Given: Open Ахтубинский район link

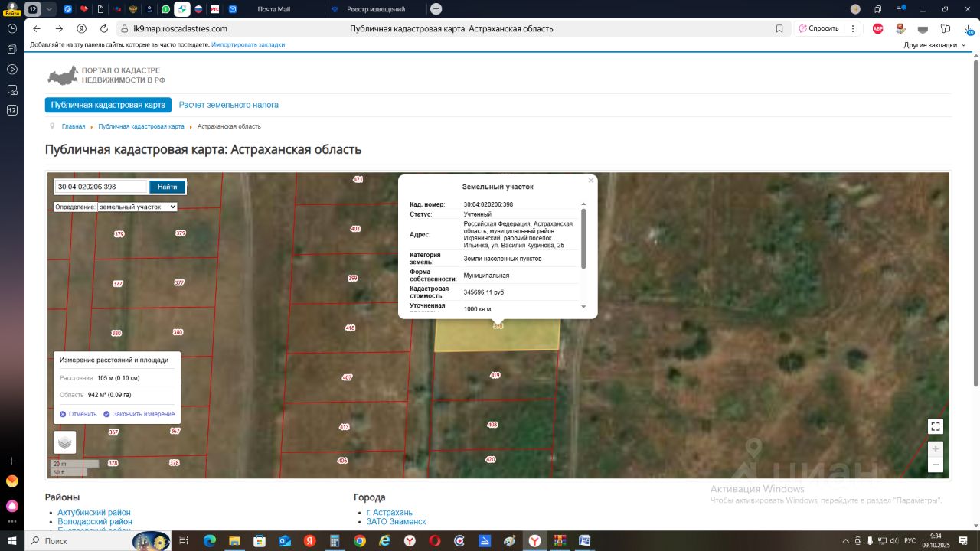Looking at the screenshot, I should click(94, 513).
